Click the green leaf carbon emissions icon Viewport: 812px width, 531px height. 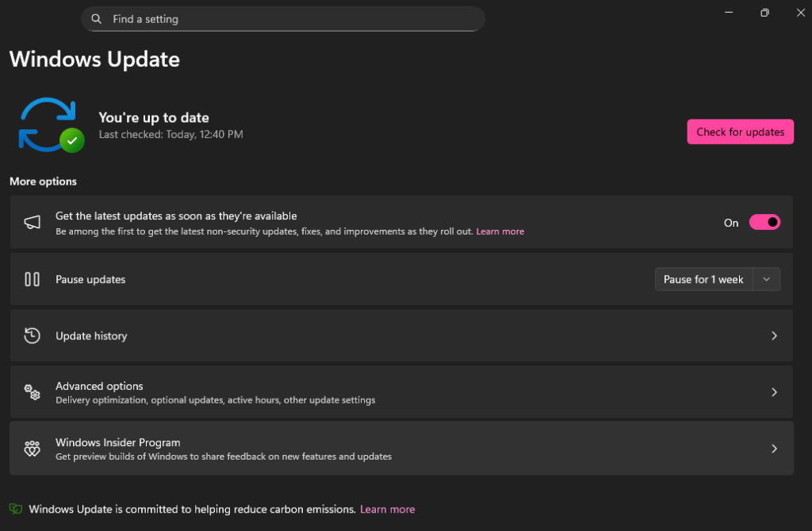click(x=16, y=509)
